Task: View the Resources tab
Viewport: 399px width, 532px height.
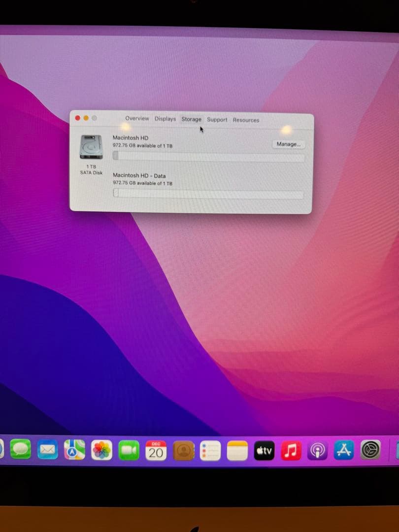Action: point(246,120)
